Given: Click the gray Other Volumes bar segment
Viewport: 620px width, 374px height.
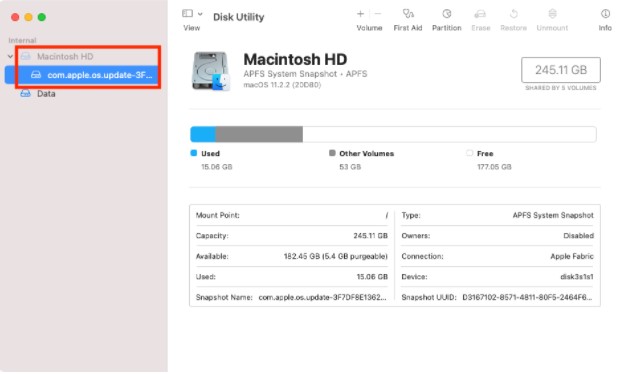Looking at the screenshot, I should [x=259, y=134].
